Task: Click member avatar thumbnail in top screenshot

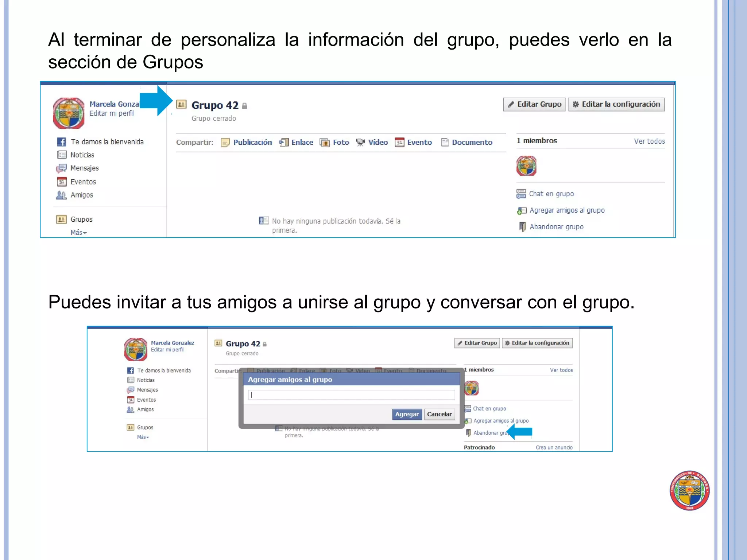Action: pos(526,166)
